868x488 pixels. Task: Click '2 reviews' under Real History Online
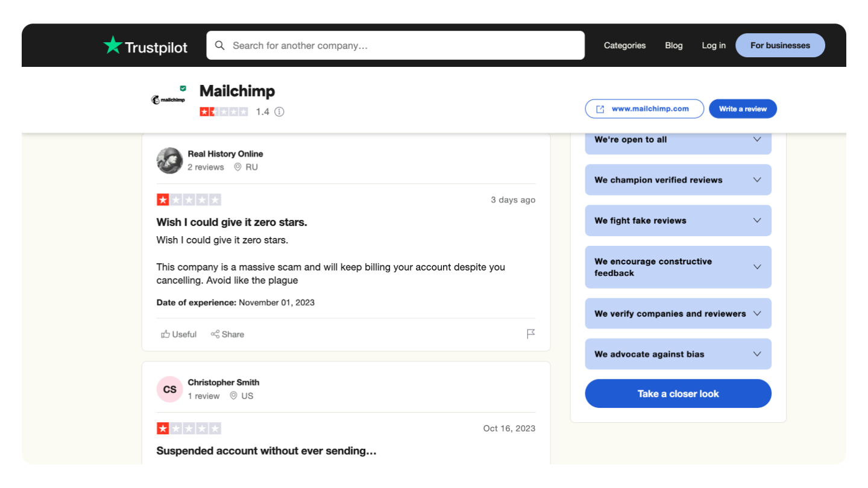coord(206,167)
